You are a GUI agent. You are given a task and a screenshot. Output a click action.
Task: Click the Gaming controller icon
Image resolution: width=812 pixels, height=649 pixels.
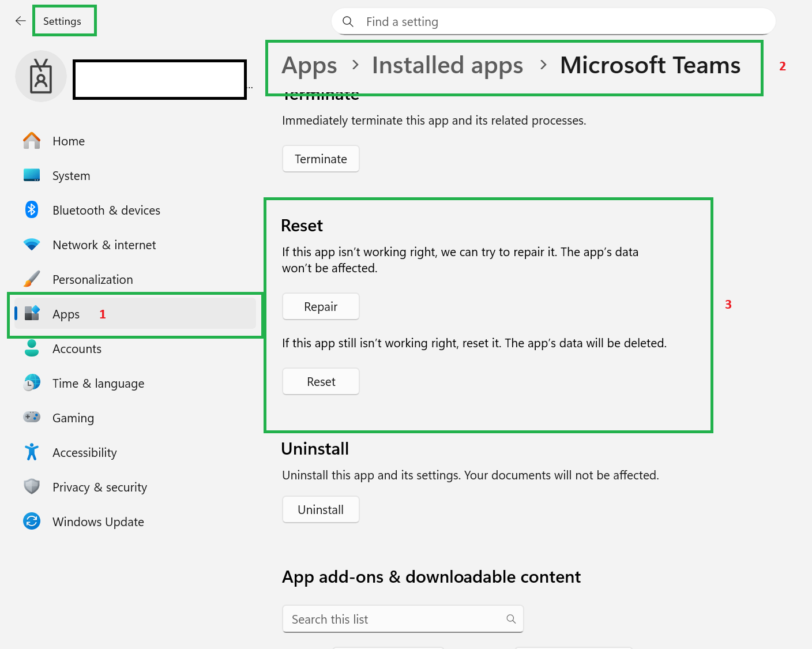point(32,417)
